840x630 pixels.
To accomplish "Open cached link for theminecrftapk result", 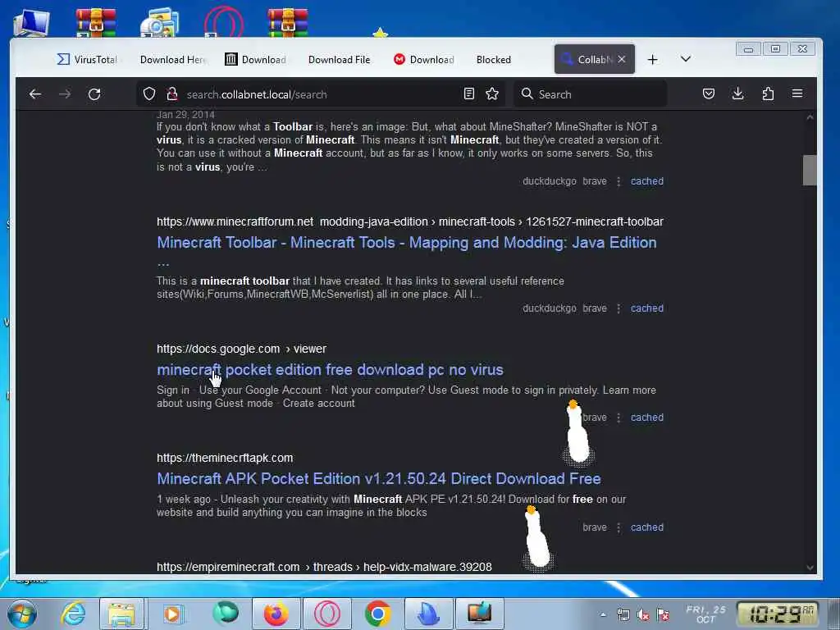I will pyautogui.click(x=646, y=527).
